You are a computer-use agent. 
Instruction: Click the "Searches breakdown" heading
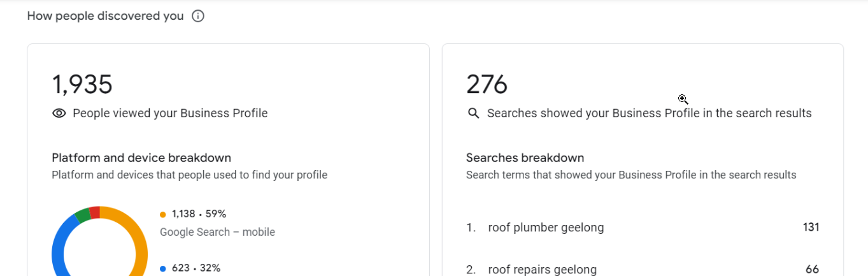pos(525,157)
